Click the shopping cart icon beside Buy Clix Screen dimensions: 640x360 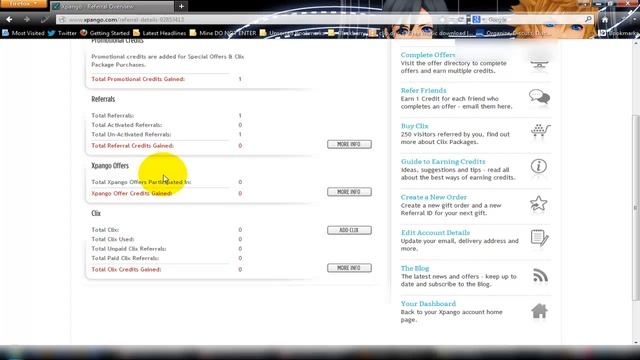click(x=540, y=131)
